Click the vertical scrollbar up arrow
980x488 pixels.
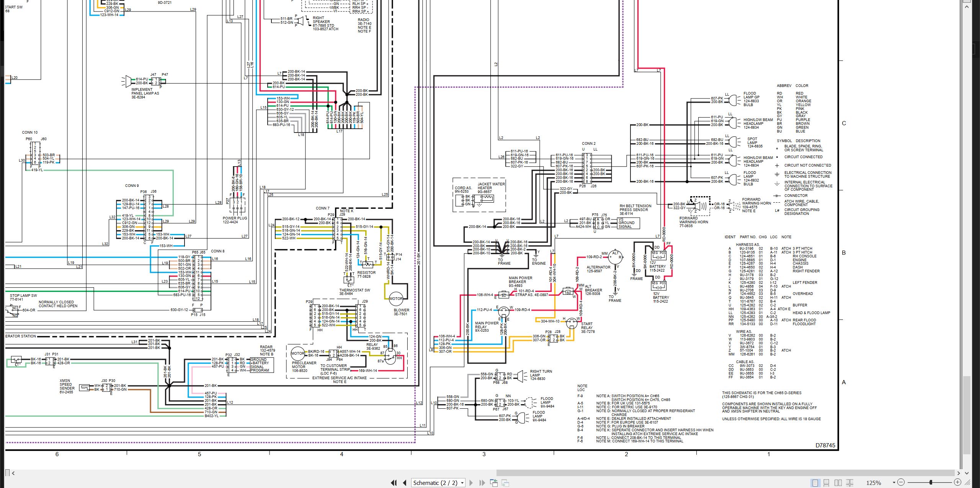pos(967,7)
